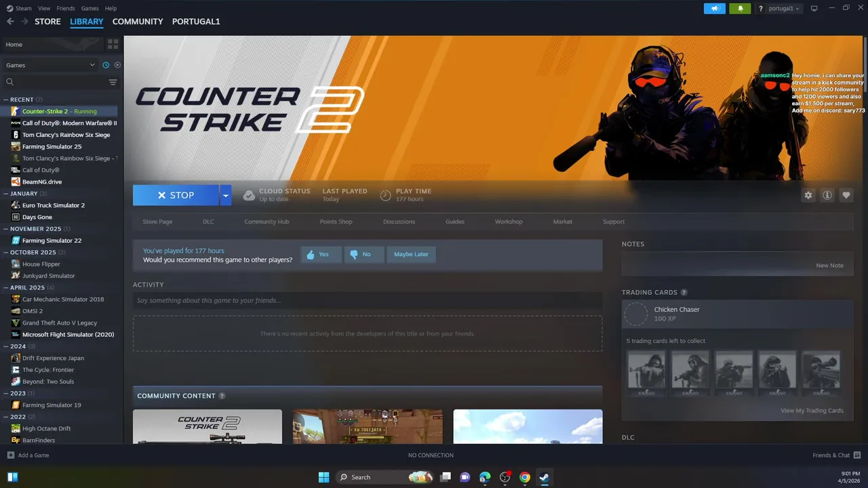868x488 pixels.
Task: Open advanced library filter options
Action: click(113, 82)
